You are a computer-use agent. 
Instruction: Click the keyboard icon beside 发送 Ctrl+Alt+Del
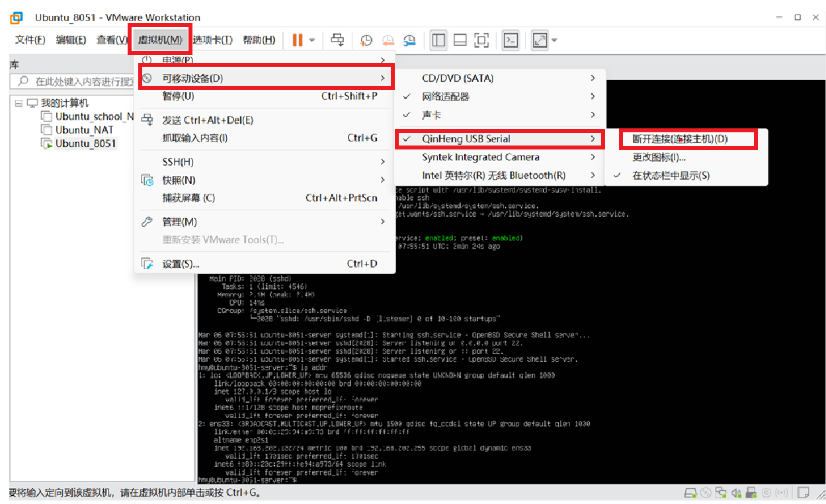[x=147, y=120]
